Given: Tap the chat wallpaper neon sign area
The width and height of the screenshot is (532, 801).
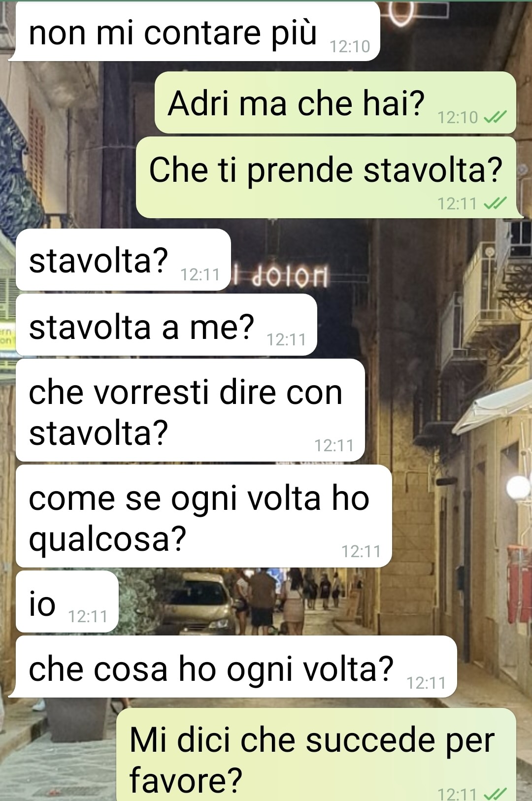Looking at the screenshot, I should tap(281, 277).
